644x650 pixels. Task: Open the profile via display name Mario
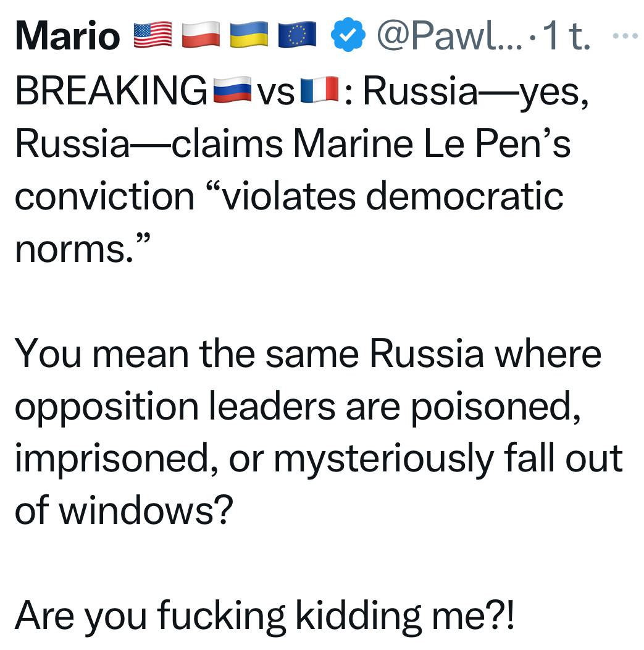click(68, 36)
